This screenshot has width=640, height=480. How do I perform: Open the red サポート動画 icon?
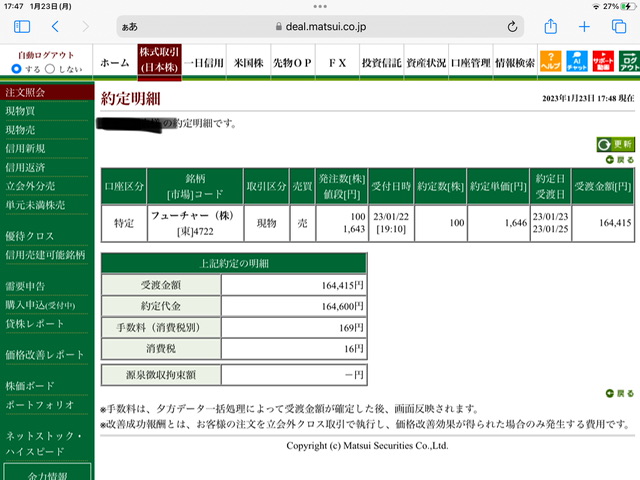coord(603,61)
